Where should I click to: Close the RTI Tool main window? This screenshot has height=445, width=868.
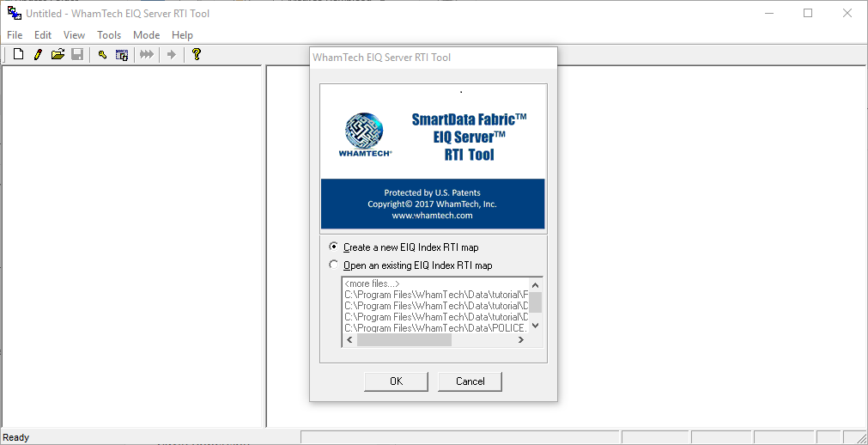[x=847, y=13]
